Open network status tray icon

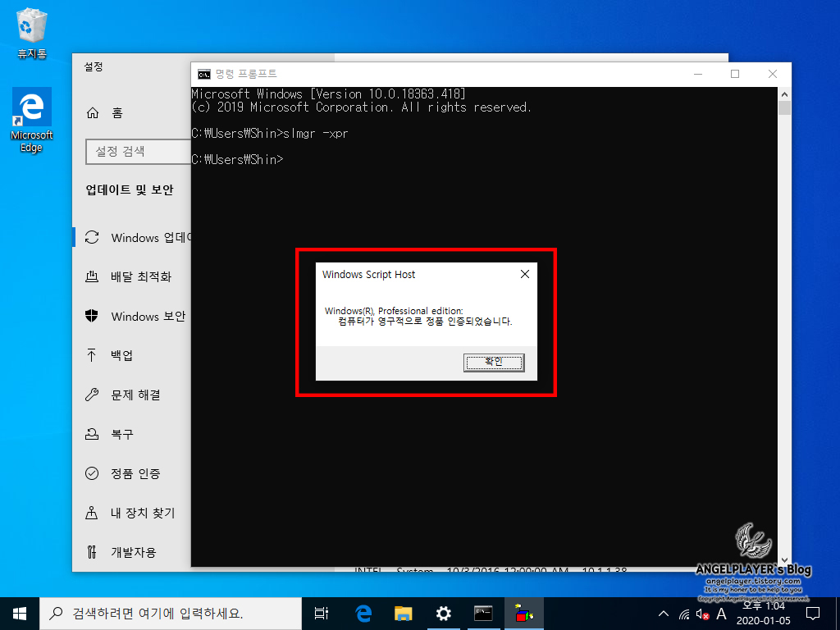(684, 614)
